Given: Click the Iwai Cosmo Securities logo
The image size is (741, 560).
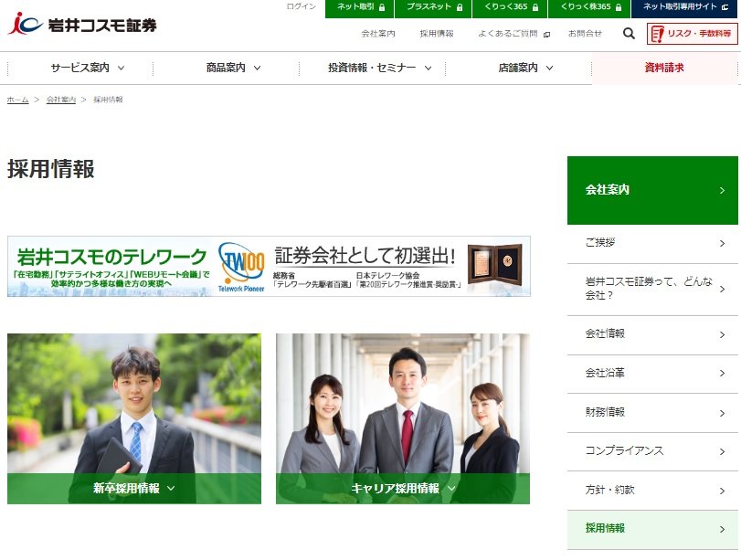Looking at the screenshot, I should 82,24.
